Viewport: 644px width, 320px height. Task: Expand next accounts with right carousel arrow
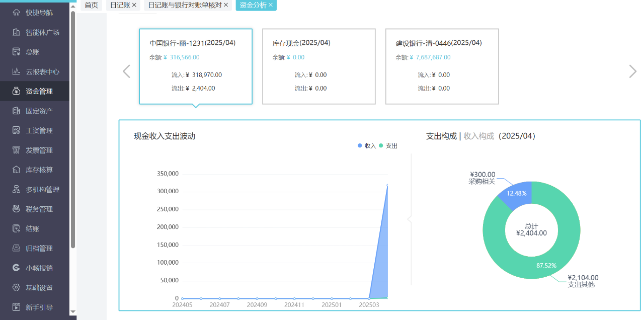pos(632,71)
